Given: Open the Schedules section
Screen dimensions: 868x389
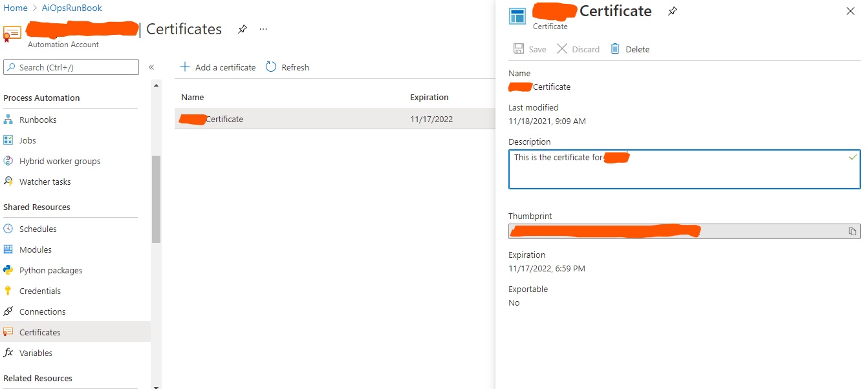Looking at the screenshot, I should [38, 229].
